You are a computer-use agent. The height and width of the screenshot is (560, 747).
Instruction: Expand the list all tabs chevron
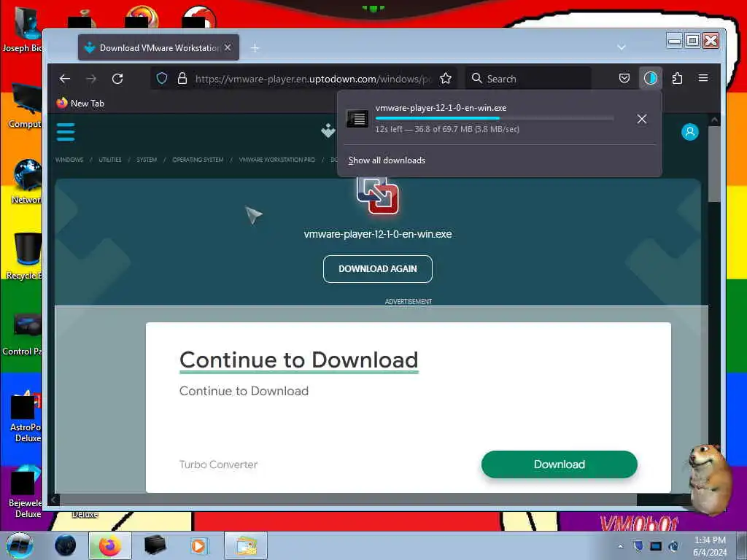coord(622,47)
